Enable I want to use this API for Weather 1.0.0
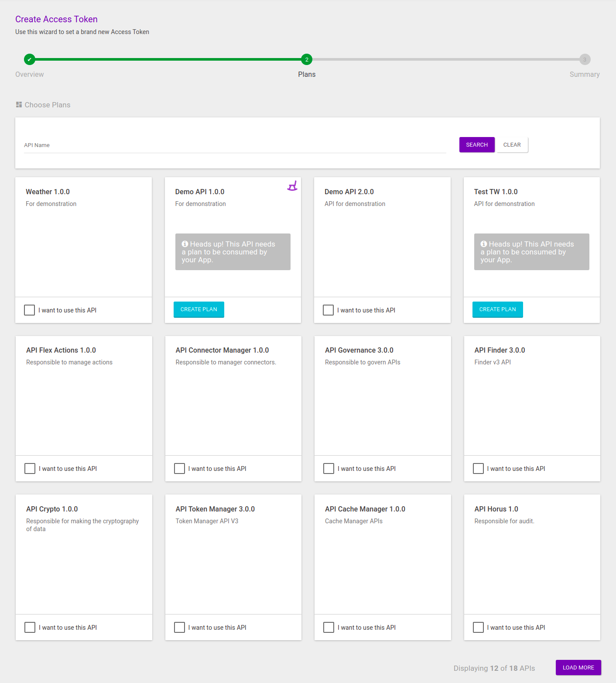The width and height of the screenshot is (616, 683). pyautogui.click(x=29, y=310)
